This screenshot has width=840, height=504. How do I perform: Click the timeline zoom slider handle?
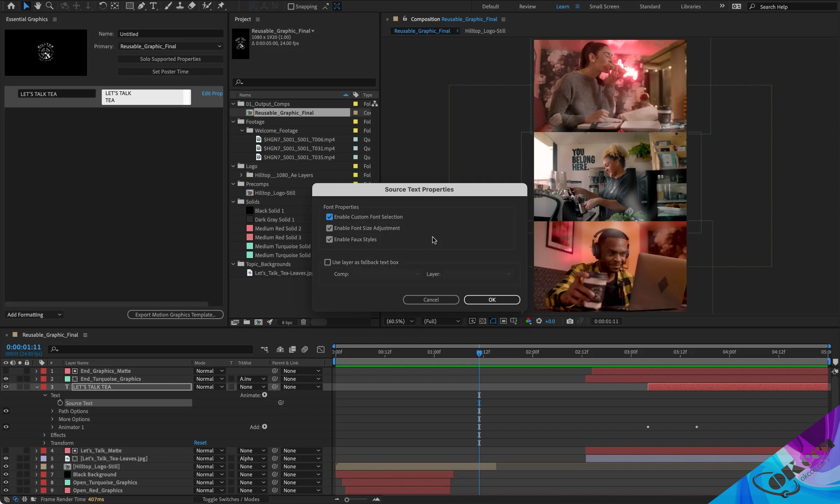tap(347, 499)
